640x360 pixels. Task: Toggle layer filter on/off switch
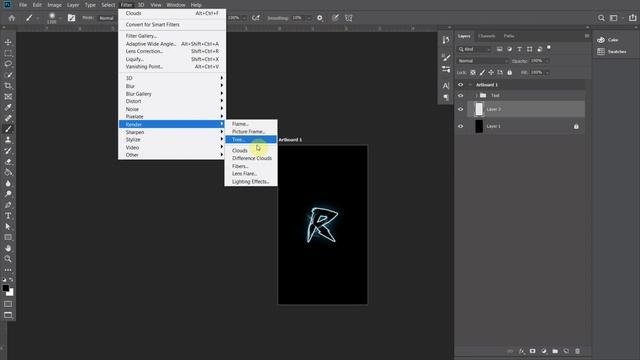[549, 48]
